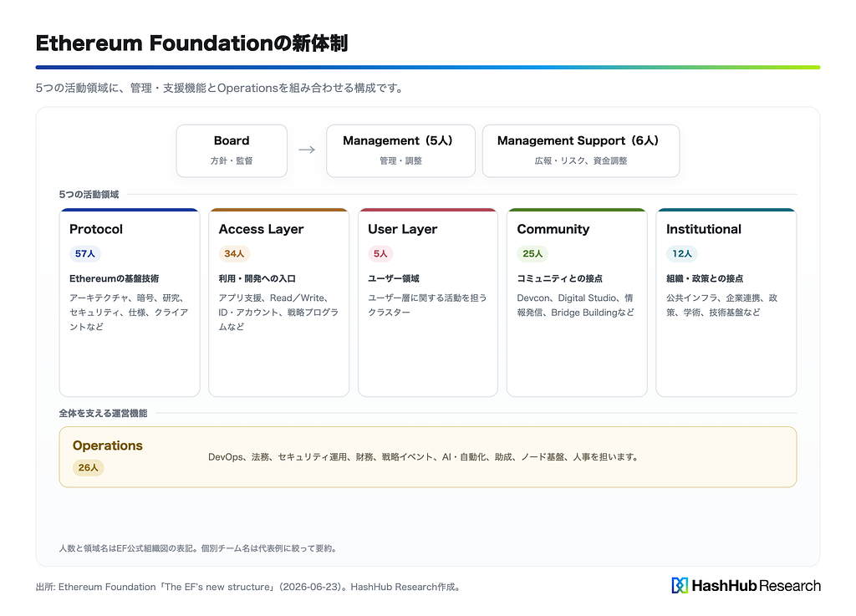Click the 組織・政策との接点 subtitle

click(705, 279)
